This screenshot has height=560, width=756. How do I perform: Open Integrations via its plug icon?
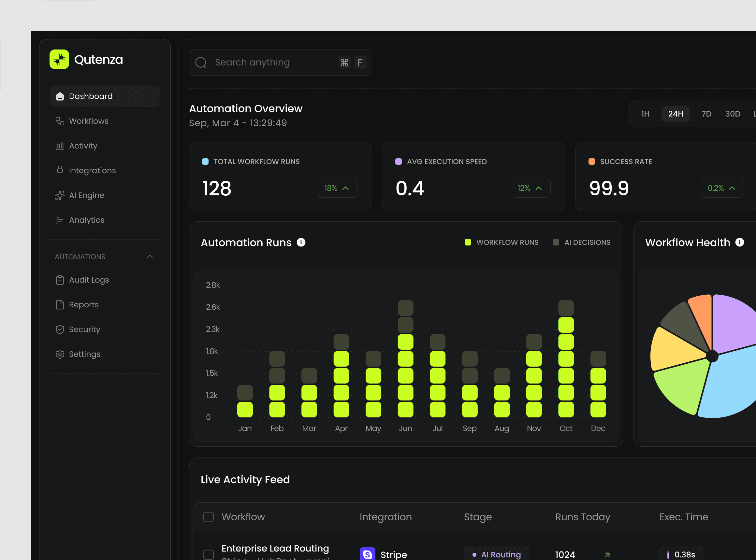pyautogui.click(x=60, y=171)
